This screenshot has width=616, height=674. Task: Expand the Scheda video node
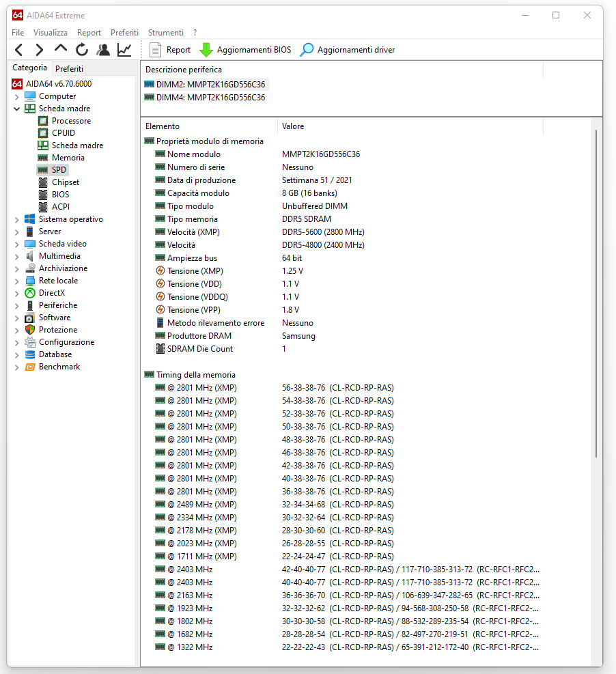coord(17,244)
